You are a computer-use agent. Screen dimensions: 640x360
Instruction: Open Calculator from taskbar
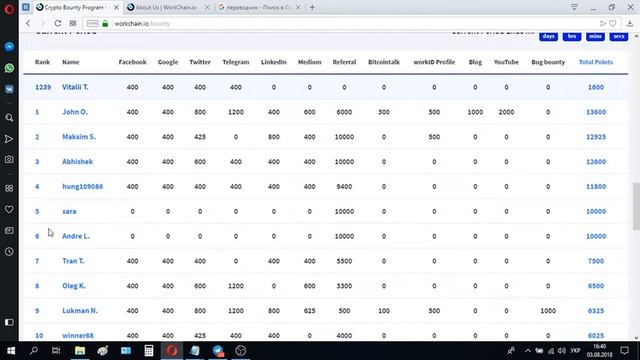click(149, 351)
